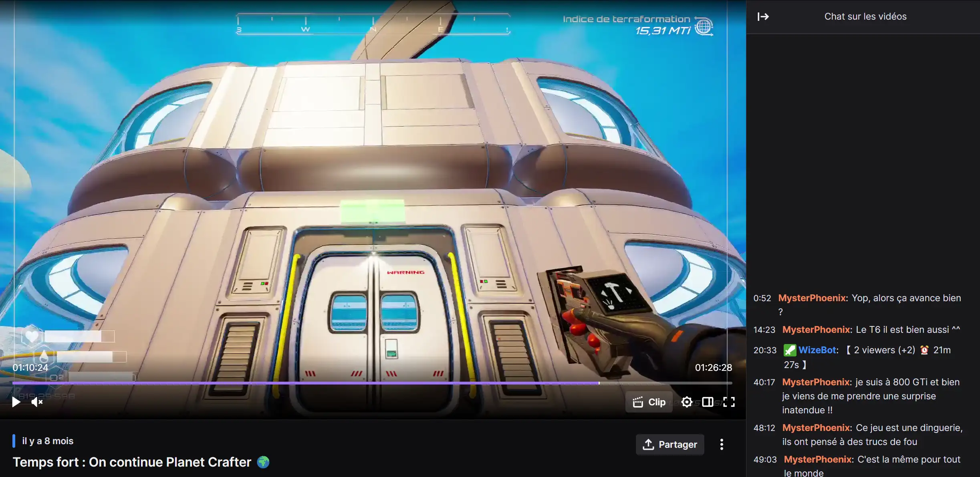
Task: Toggle theatre mode
Action: [708, 402]
